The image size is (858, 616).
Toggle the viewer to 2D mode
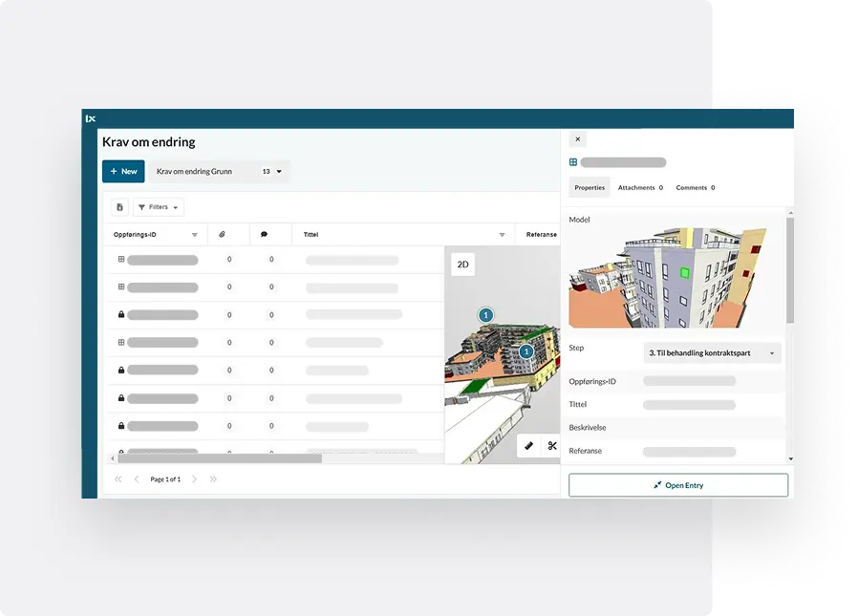point(462,265)
